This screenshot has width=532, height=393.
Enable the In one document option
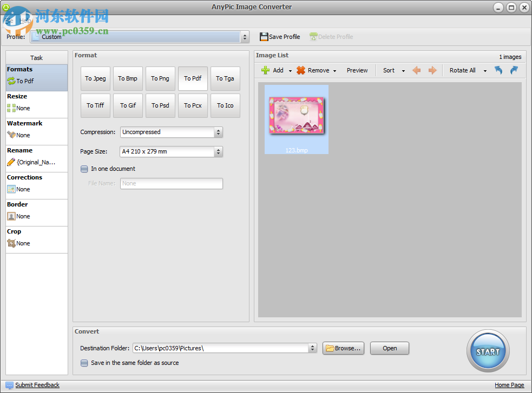coord(84,169)
